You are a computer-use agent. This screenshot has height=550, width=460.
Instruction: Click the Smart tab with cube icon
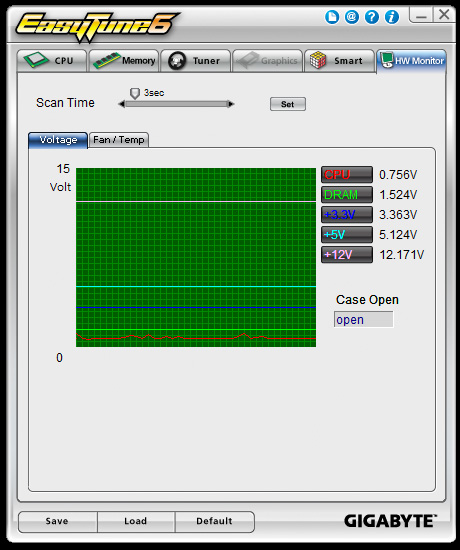point(339,61)
